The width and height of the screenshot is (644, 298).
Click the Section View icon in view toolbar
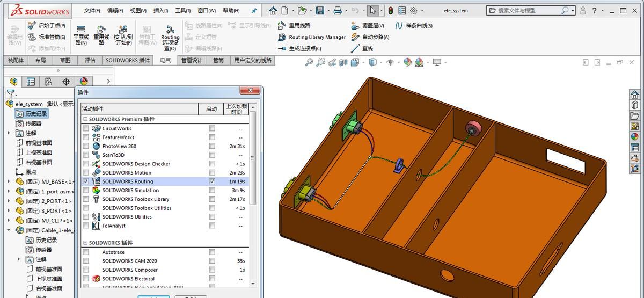pos(343,62)
